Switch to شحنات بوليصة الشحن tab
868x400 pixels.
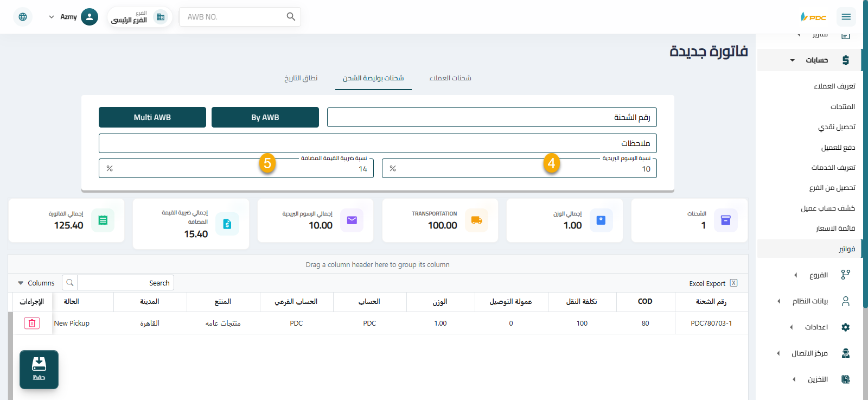[373, 78]
